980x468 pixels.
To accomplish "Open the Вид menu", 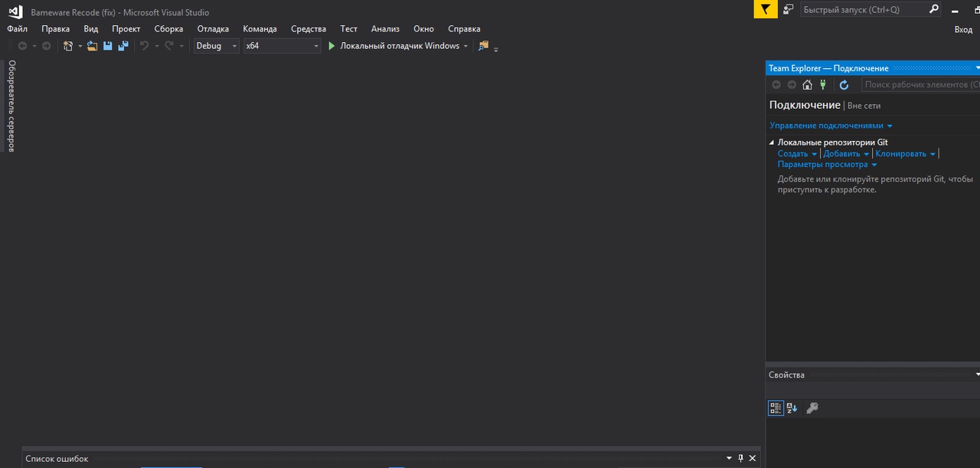I will [91, 29].
